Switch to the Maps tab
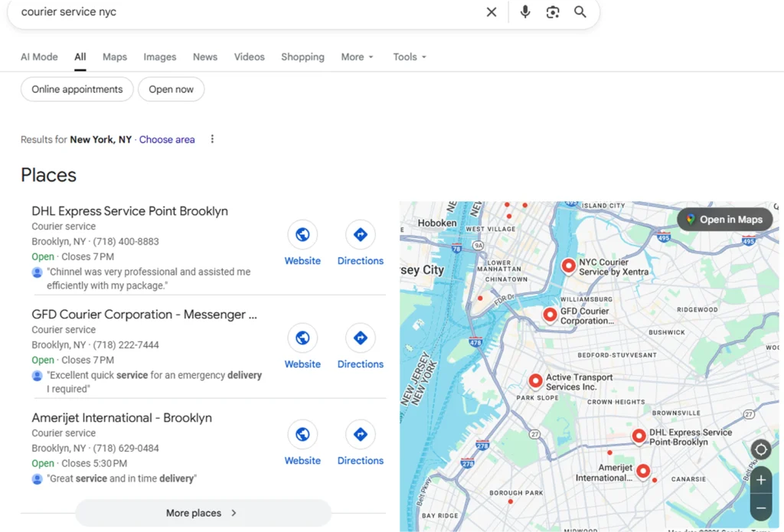This screenshot has height=532, width=784. (x=115, y=57)
